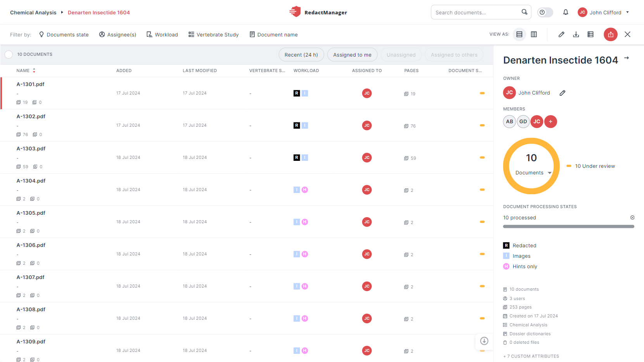Click the 10 Under review legend

(x=591, y=166)
